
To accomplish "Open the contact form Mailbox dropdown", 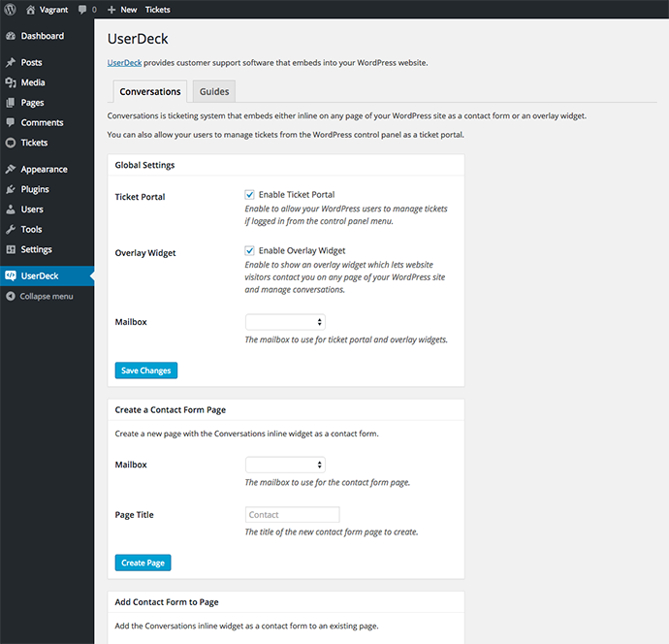I will tap(285, 465).
